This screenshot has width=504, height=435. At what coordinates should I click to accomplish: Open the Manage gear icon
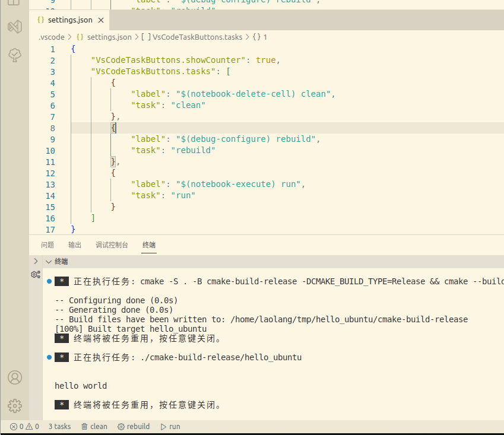pyautogui.click(x=15, y=406)
